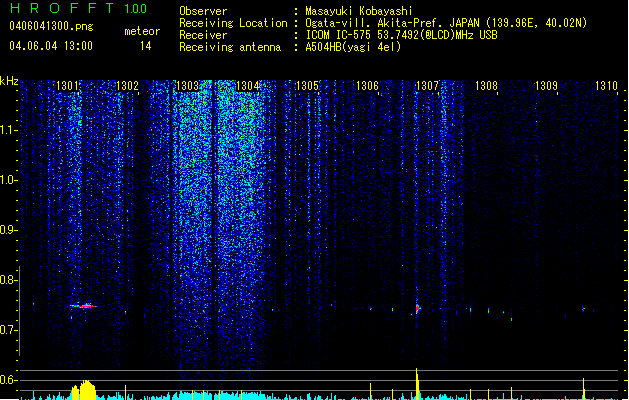Click the 0.6 kHz axis label

click(x=9, y=380)
